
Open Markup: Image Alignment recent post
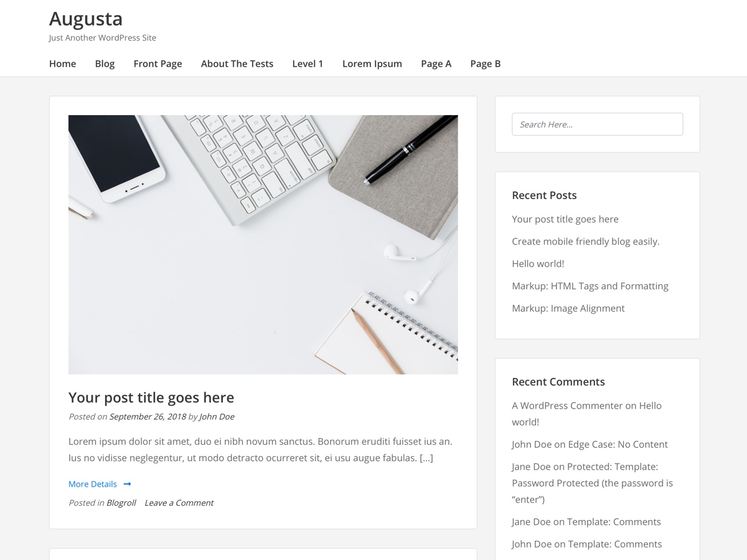coord(568,308)
